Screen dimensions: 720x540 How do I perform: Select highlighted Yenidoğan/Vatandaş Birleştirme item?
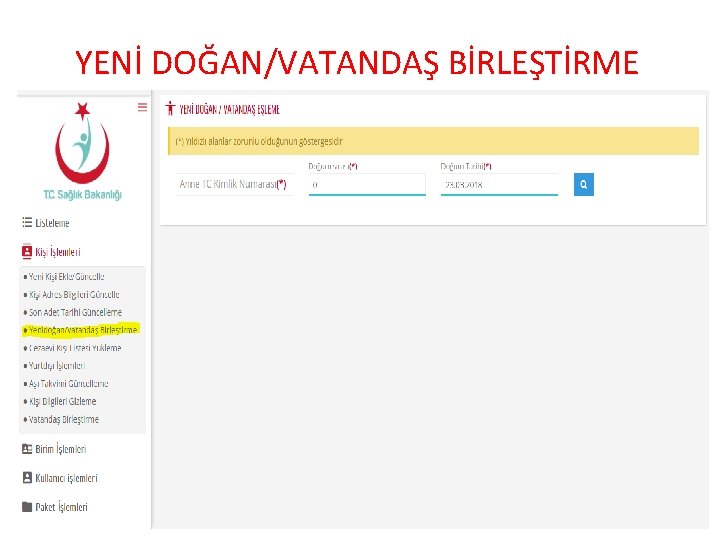(x=83, y=330)
